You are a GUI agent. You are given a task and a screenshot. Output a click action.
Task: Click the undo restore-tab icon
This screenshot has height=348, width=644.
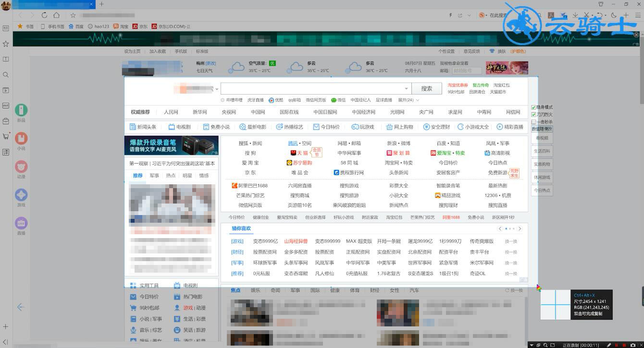coord(600,15)
